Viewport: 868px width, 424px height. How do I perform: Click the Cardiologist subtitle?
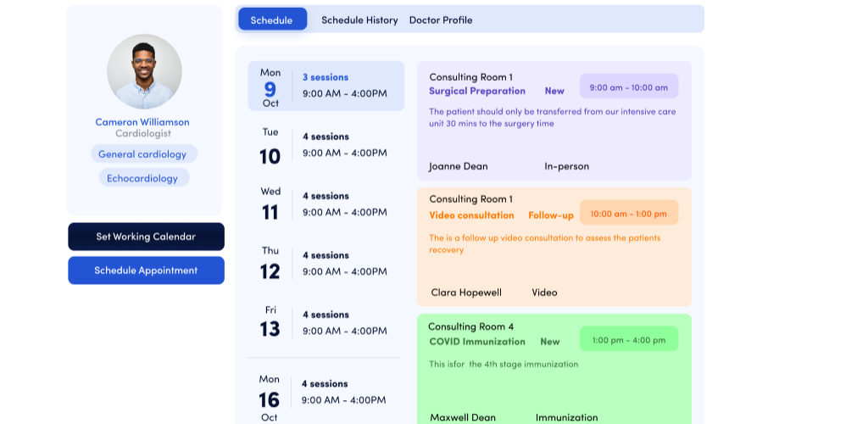(143, 133)
